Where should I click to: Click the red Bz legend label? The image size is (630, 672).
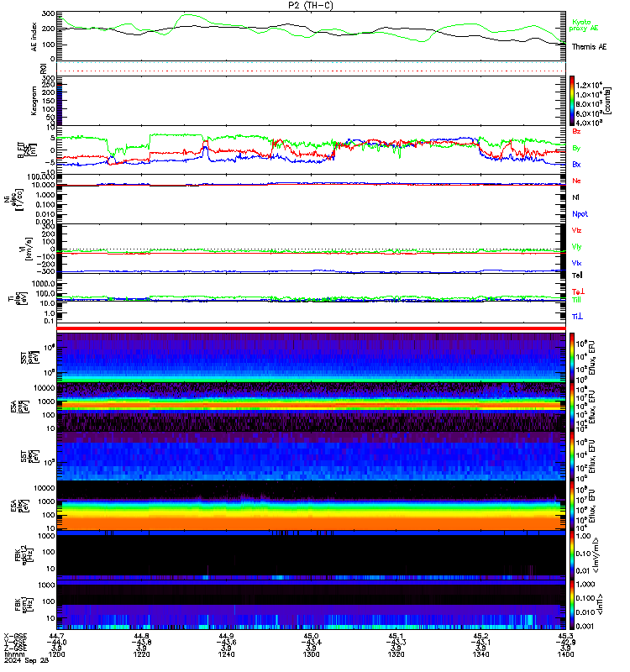(576, 131)
